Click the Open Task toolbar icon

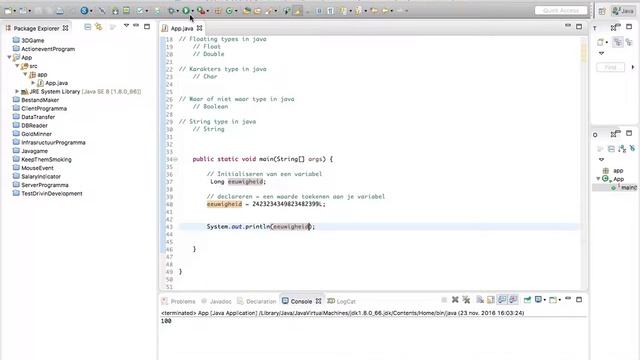tap(258, 11)
